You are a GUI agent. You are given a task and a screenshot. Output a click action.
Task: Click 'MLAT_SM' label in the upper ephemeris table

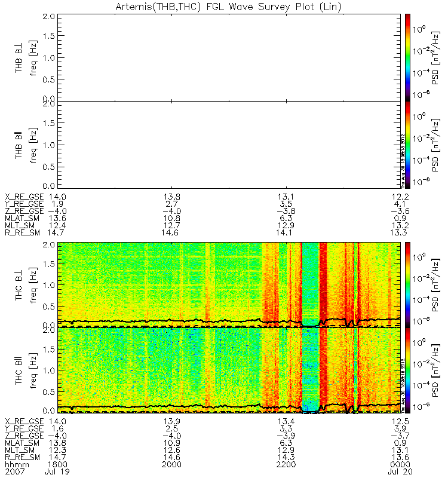(22, 218)
